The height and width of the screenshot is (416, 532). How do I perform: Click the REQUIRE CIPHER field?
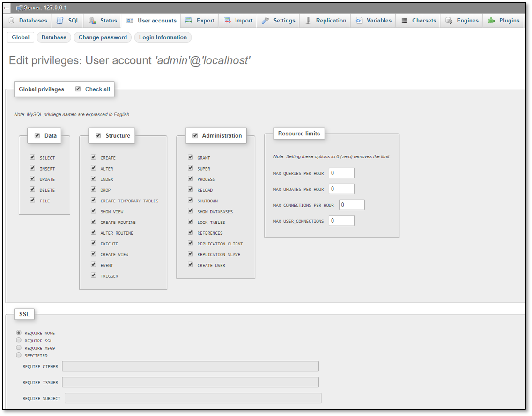point(190,366)
